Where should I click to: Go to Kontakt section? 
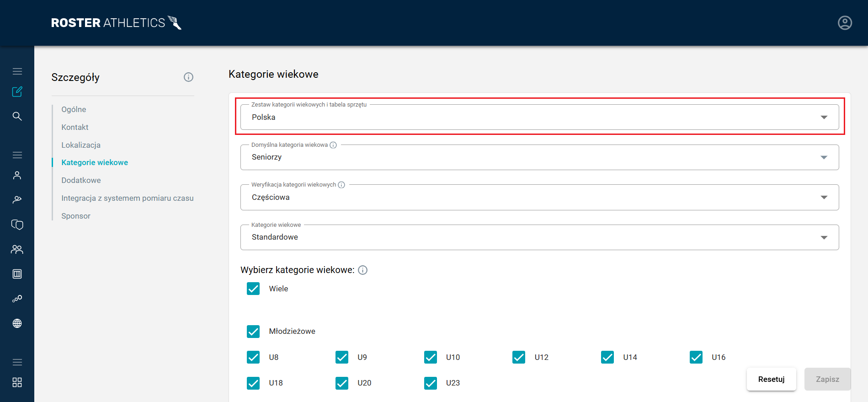click(x=75, y=127)
